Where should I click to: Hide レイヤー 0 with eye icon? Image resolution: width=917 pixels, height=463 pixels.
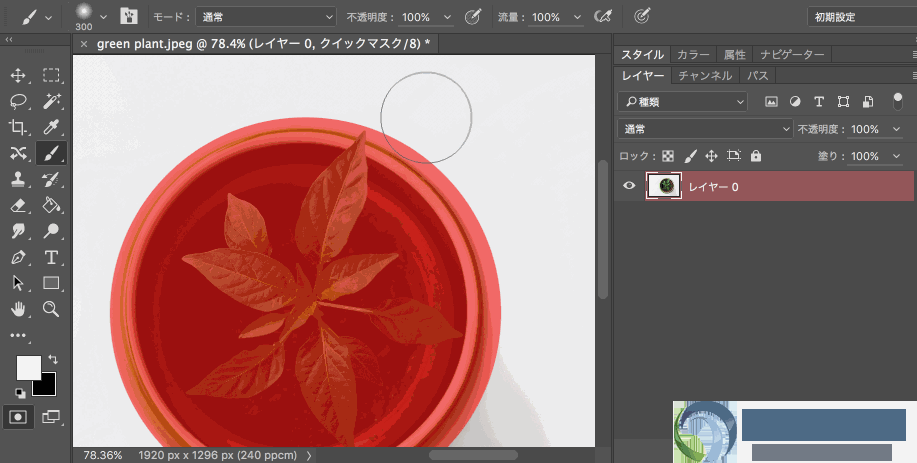click(x=629, y=186)
